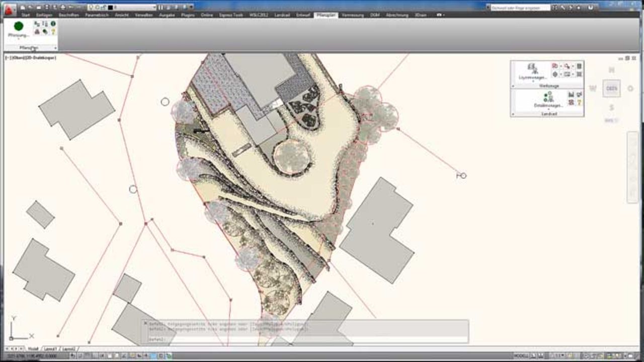Expand the Pflanzplan panel dropdown arrow

pyautogui.click(x=55, y=48)
